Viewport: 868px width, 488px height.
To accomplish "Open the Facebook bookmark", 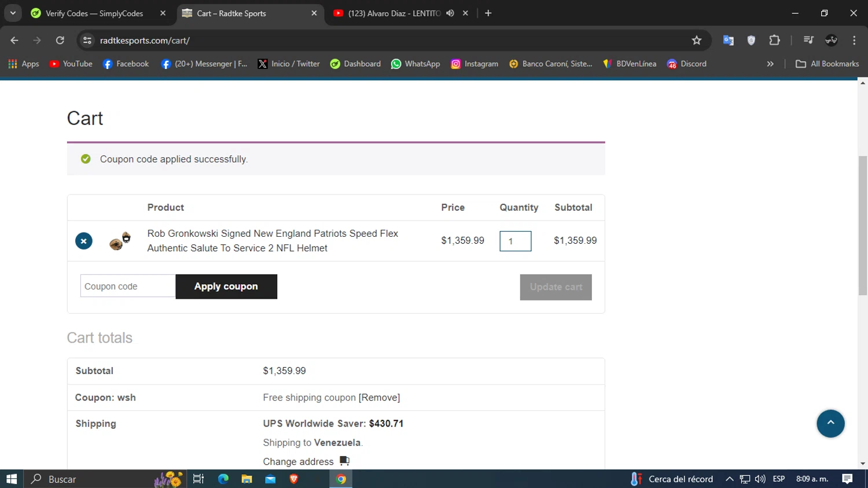I will (x=126, y=64).
